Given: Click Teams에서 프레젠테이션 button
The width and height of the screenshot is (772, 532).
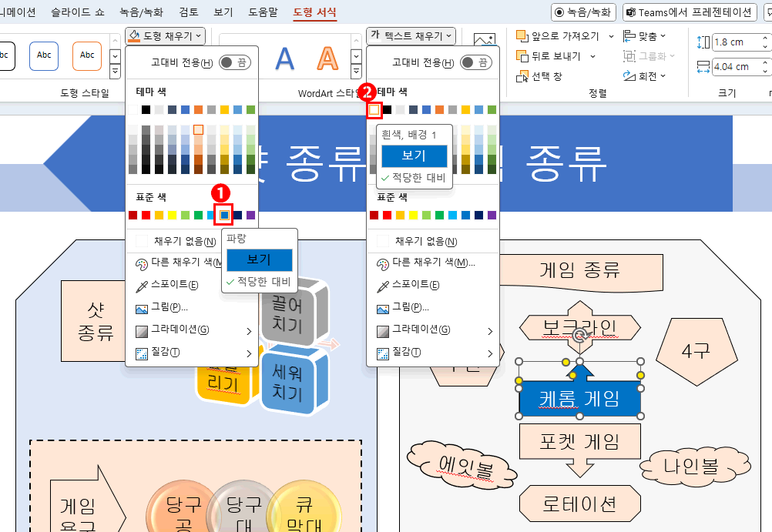Looking at the screenshot, I should point(690,12).
